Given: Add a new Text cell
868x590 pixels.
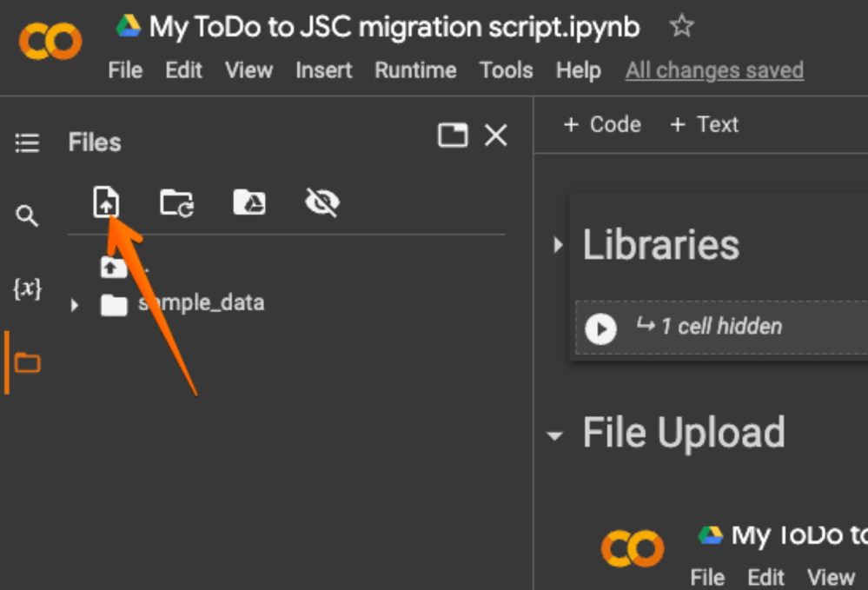Looking at the screenshot, I should pyautogui.click(x=704, y=124).
